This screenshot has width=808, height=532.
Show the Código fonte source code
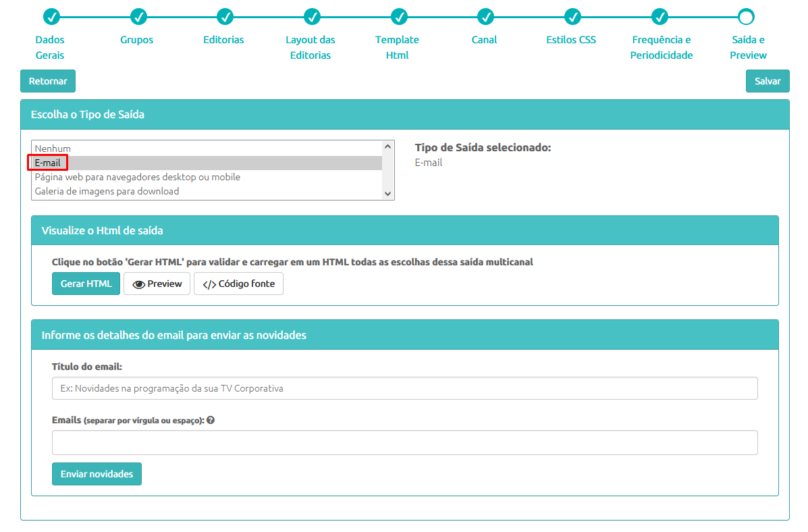pos(238,284)
